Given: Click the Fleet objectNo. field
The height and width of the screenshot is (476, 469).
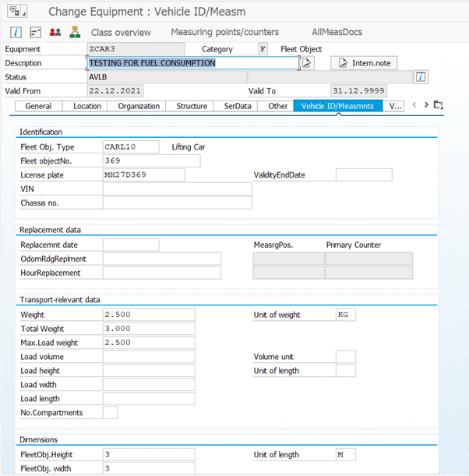Looking at the screenshot, I should click(x=151, y=161).
